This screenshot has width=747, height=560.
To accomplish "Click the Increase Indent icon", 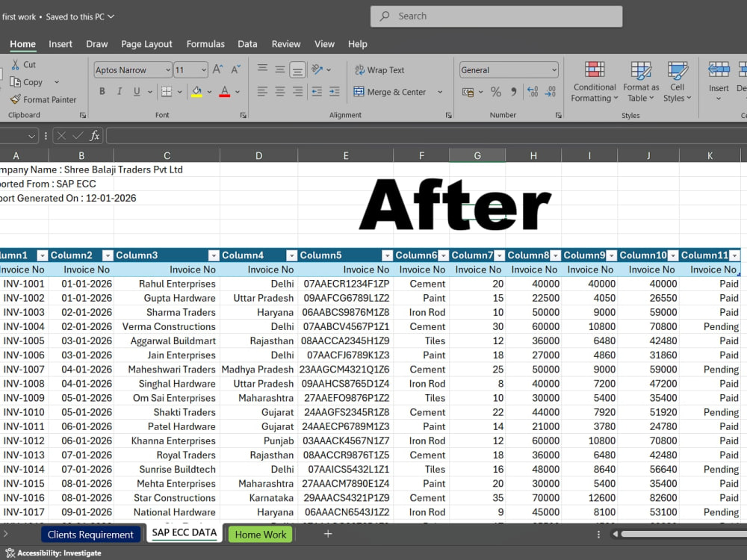I will point(335,91).
